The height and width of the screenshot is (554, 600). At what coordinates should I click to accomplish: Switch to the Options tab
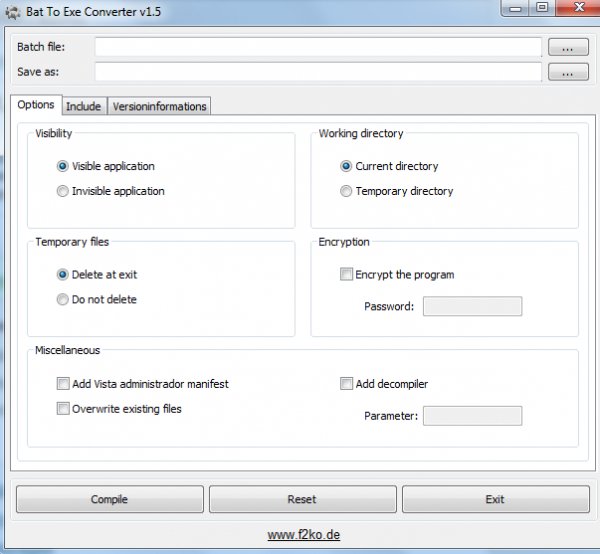point(36,104)
